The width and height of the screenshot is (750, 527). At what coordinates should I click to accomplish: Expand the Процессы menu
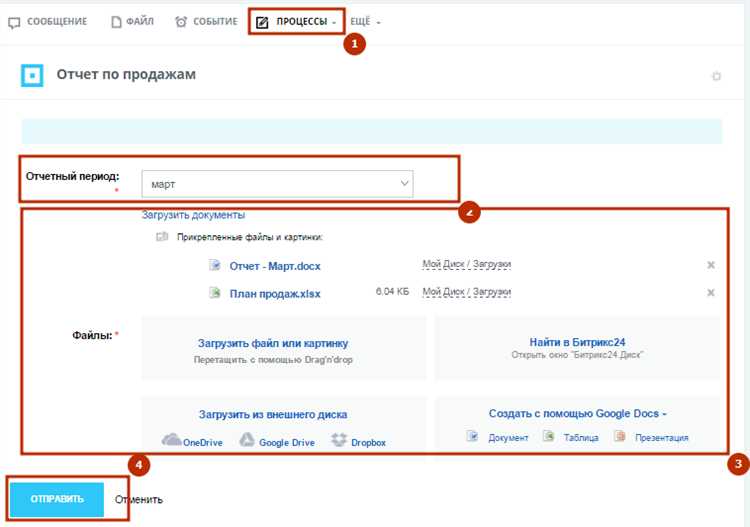coord(296,22)
